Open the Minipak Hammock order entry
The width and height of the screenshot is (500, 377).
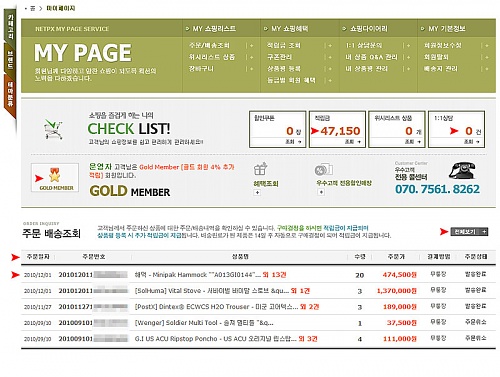(210, 275)
